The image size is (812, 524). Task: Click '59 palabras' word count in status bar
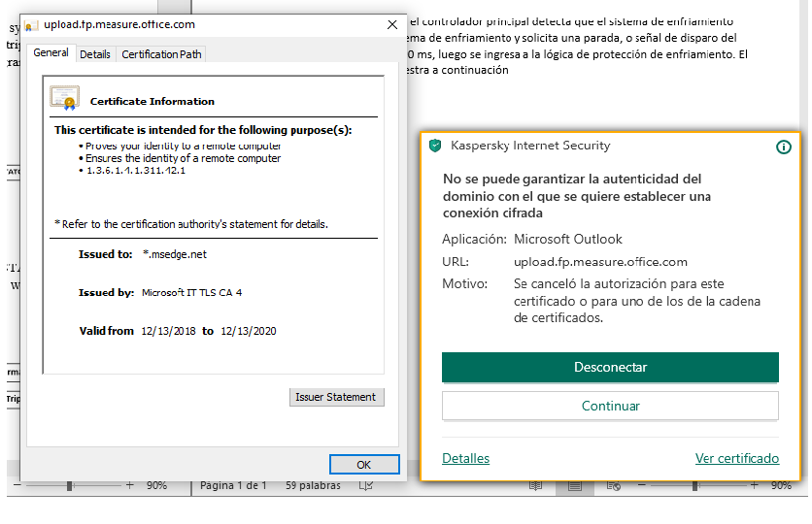click(314, 485)
